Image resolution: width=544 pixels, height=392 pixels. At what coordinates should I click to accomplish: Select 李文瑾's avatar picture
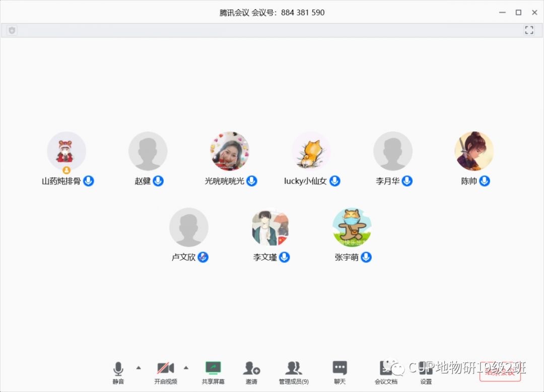point(269,227)
